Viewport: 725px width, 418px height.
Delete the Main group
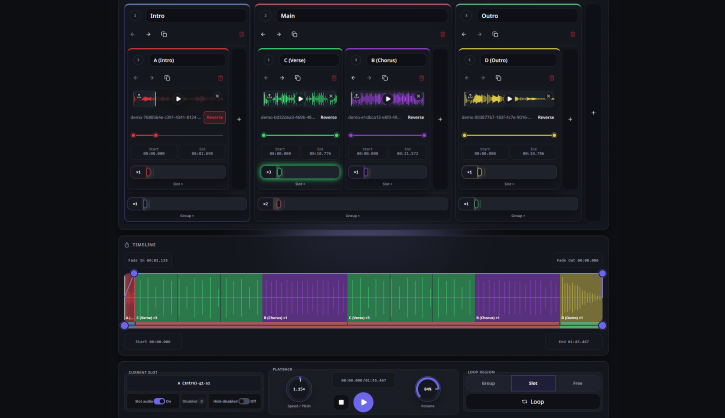coord(442,34)
